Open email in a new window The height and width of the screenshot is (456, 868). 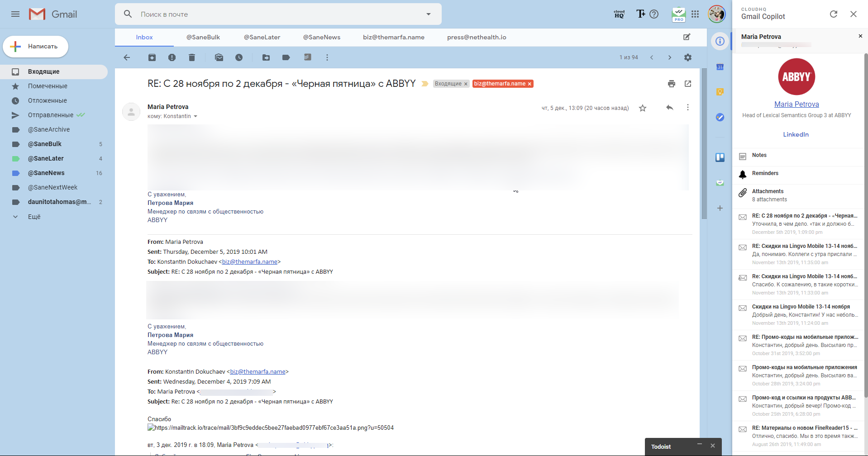pos(687,84)
